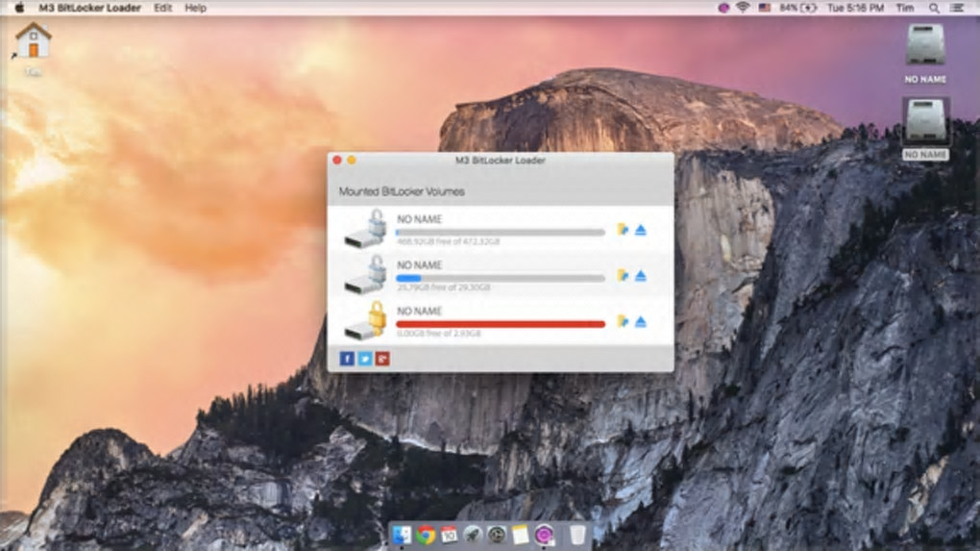Open the 472.32GB NO NAME volume in Finder

coord(622,230)
